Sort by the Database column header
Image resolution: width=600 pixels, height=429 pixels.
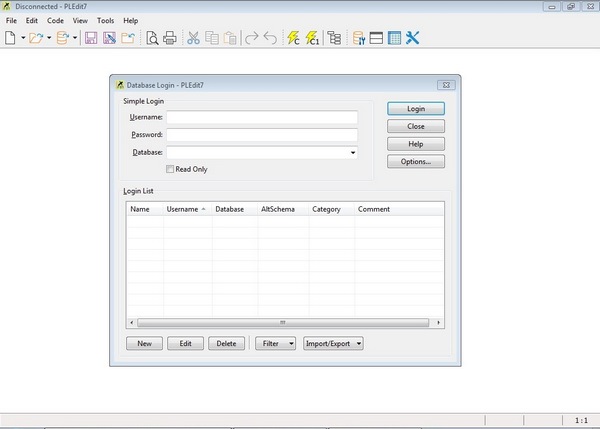[x=235, y=209]
